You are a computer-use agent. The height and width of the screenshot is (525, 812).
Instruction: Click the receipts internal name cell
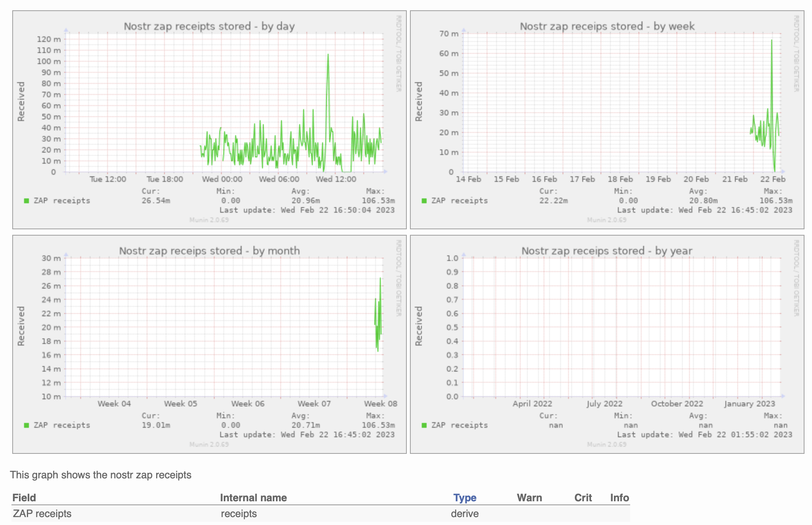(x=239, y=514)
